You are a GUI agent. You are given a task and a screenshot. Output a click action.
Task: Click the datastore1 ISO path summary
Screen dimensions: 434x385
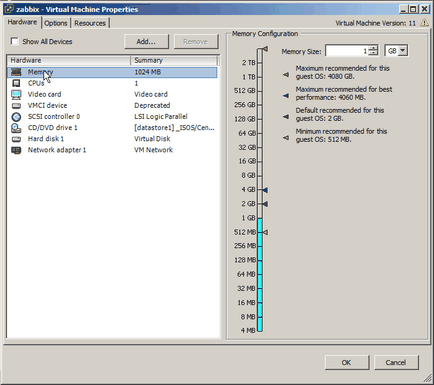click(174, 128)
